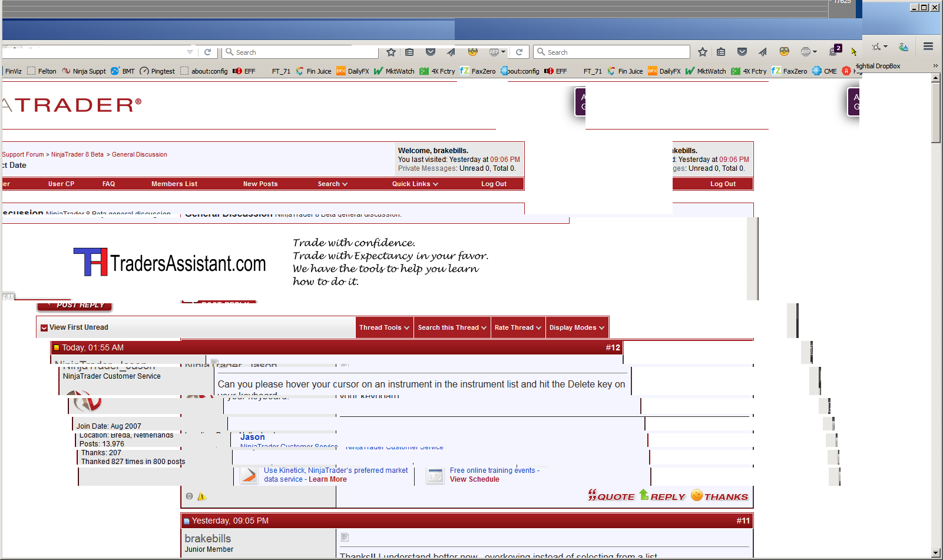Click the vertical scrollbar thumb
The image size is (943, 560).
936,112
